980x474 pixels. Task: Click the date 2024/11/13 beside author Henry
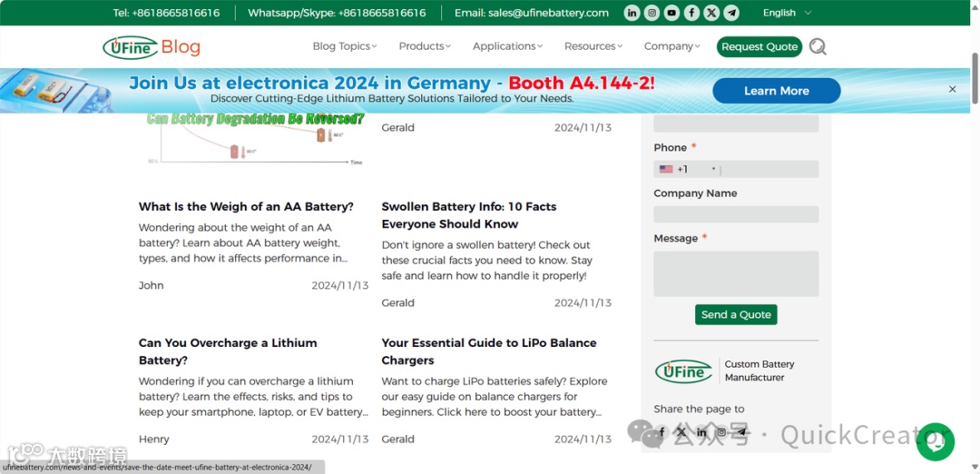[340, 439]
